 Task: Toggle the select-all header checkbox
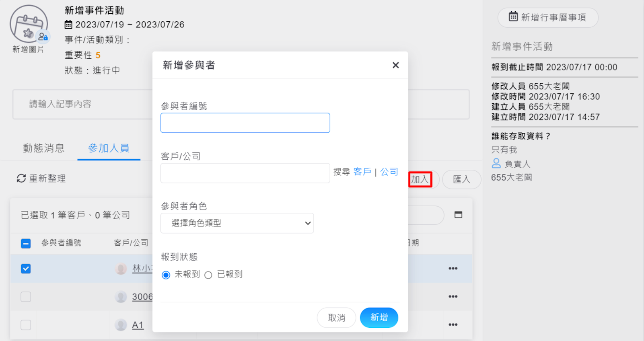click(x=26, y=243)
